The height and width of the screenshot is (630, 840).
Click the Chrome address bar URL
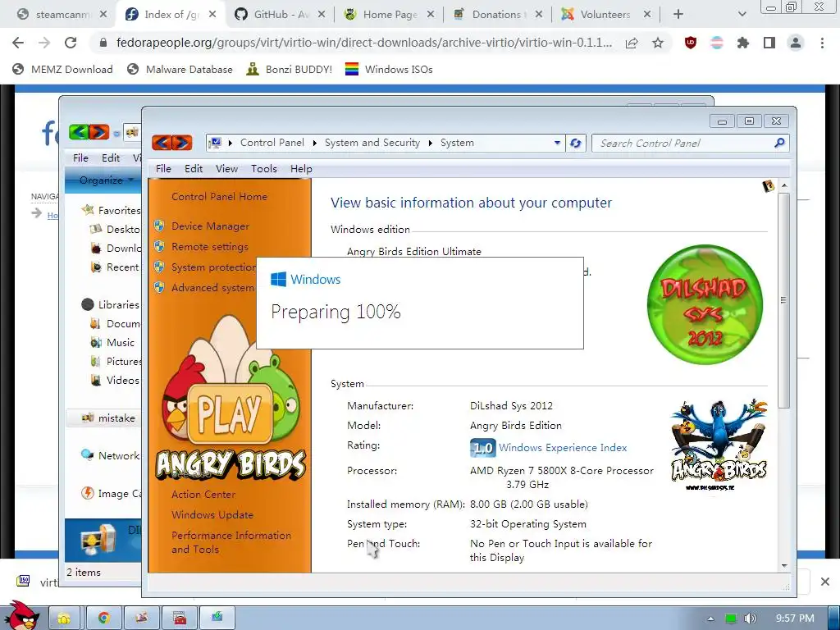point(364,43)
